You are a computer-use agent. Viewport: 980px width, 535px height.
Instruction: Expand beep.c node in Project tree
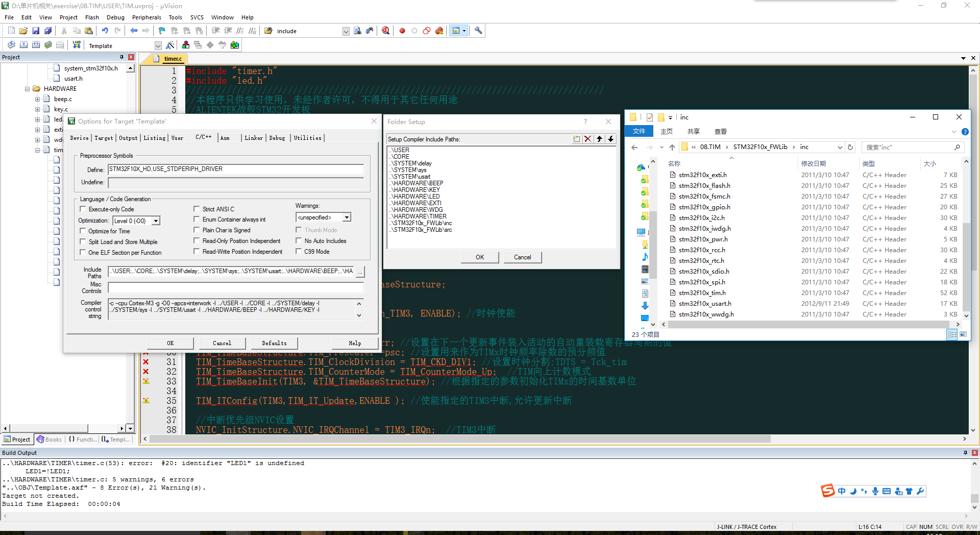(37, 99)
